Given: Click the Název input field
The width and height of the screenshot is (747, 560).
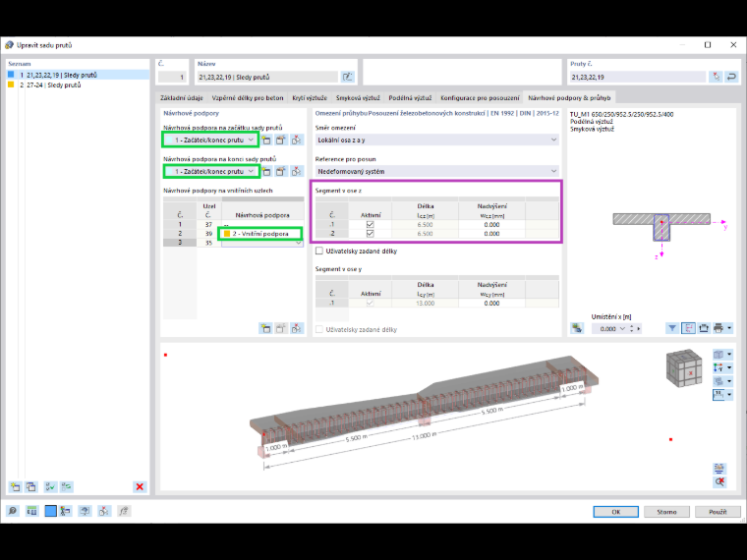Looking at the screenshot, I should [x=267, y=77].
